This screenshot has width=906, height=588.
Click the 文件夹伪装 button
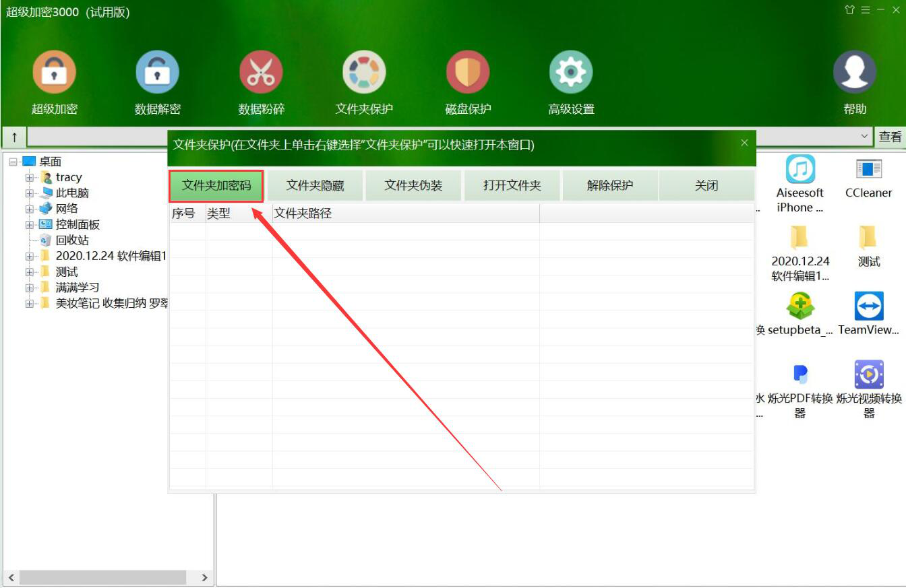pos(414,185)
